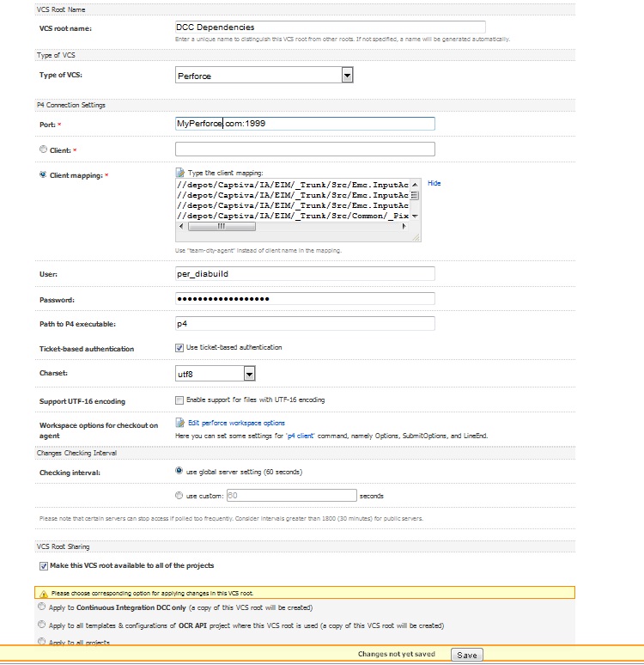Image resolution: width=644 pixels, height=665 pixels.
Task: Click the mapping textarea resize grip
Action: (x=416, y=237)
